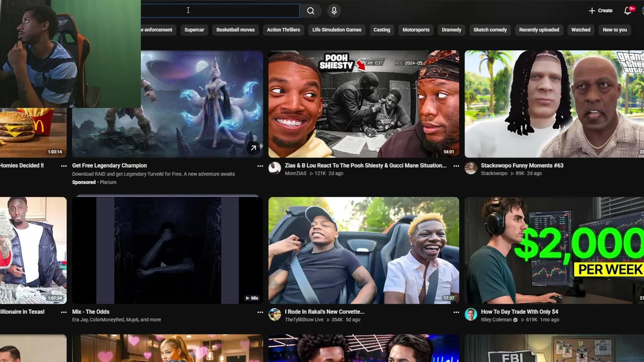Select the Life Simulation Games chip

(x=337, y=30)
